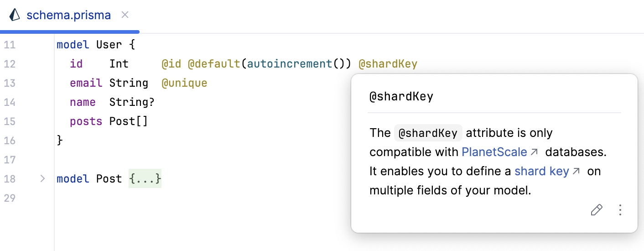
Task: Click the posts field name
Action: (86, 121)
